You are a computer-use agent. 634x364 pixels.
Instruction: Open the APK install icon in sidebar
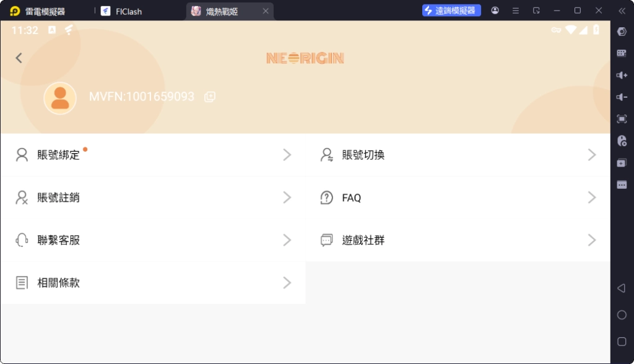click(621, 162)
